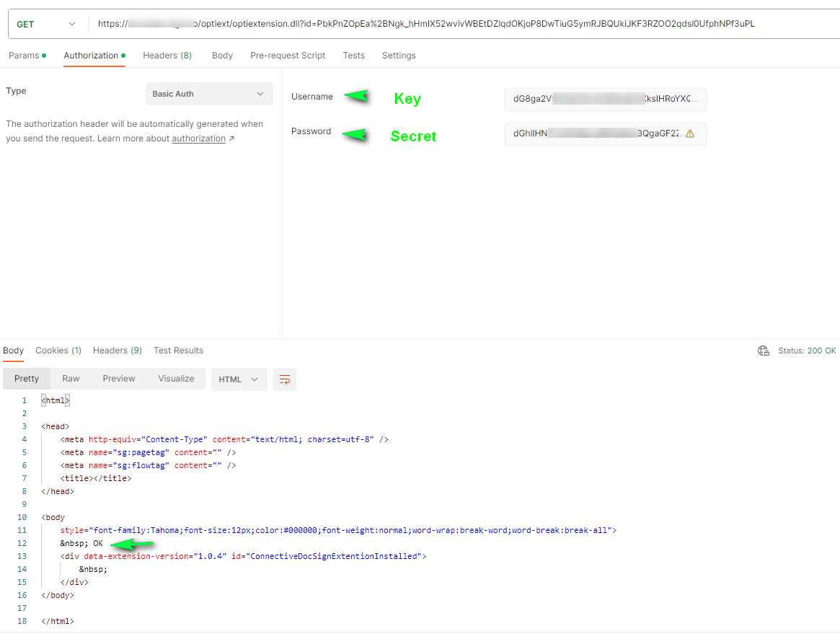The image size is (840, 634).
Task: Switch to the Params tab
Action: [24, 56]
